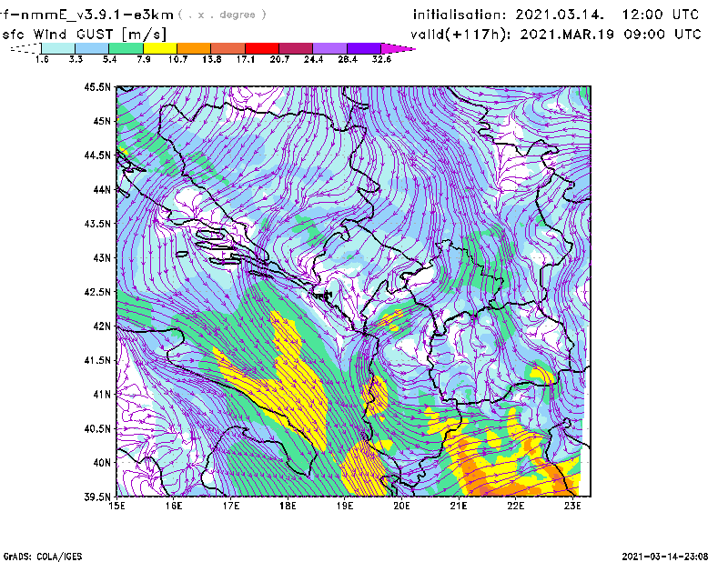Click the "2021-03-14-23:08" timestamp
The width and height of the screenshot is (728, 562).
665,557
